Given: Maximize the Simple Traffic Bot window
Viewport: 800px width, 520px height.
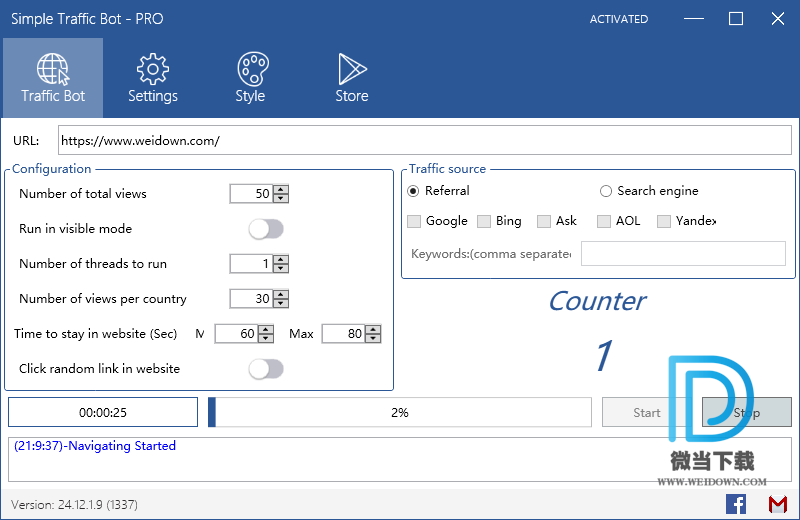Looking at the screenshot, I should pos(736,19).
